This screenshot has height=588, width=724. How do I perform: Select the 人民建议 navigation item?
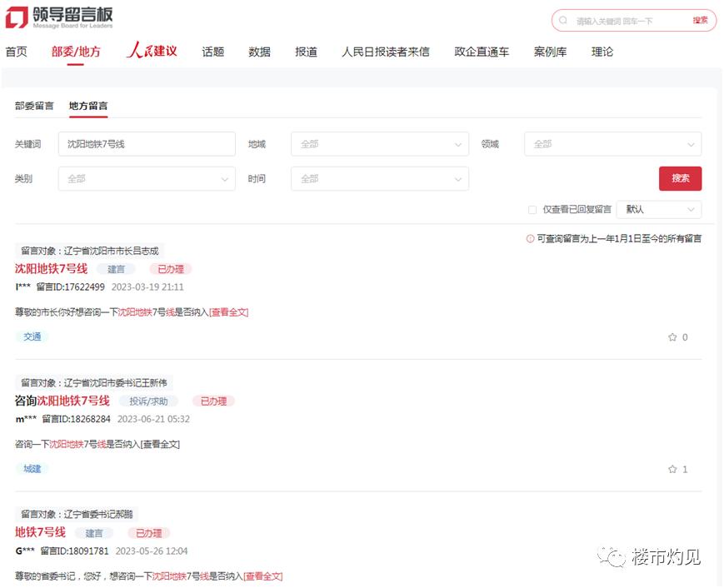pyautogui.click(x=151, y=52)
